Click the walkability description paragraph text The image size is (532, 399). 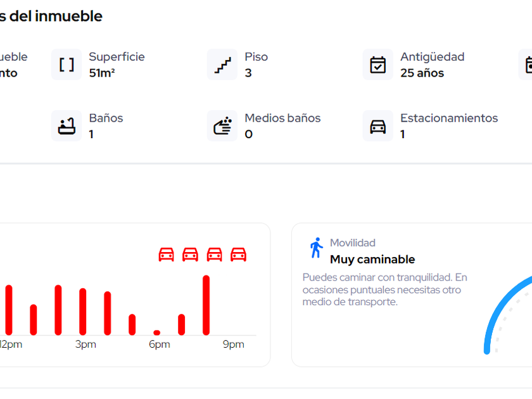[384, 289]
